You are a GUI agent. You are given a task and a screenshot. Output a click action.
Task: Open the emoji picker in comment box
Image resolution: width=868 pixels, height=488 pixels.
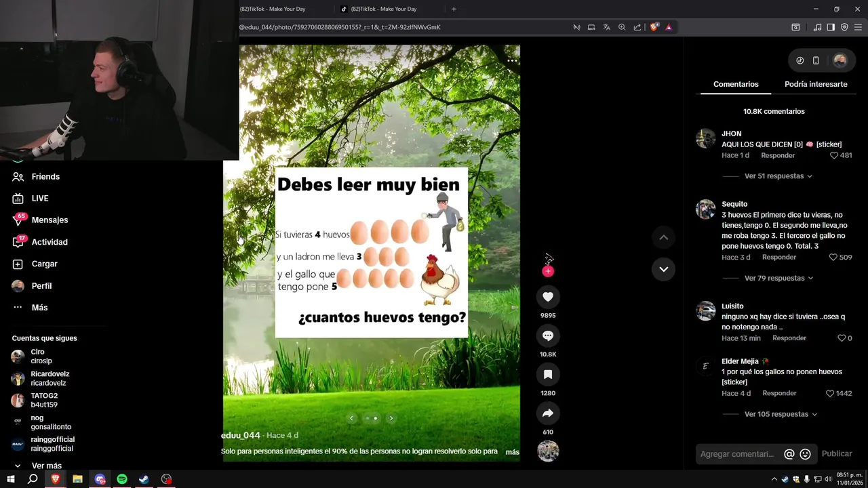click(x=805, y=454)
